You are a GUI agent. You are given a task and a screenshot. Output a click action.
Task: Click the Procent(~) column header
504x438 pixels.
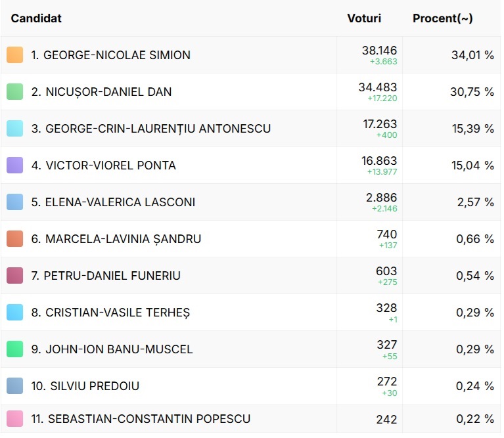pos(442,18)
